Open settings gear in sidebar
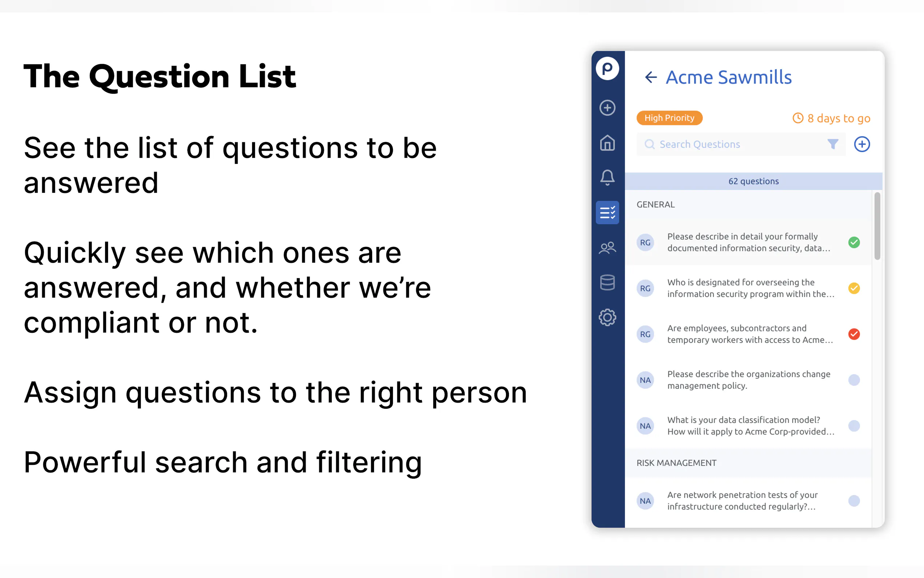924x578 pixels. [607, 317]
